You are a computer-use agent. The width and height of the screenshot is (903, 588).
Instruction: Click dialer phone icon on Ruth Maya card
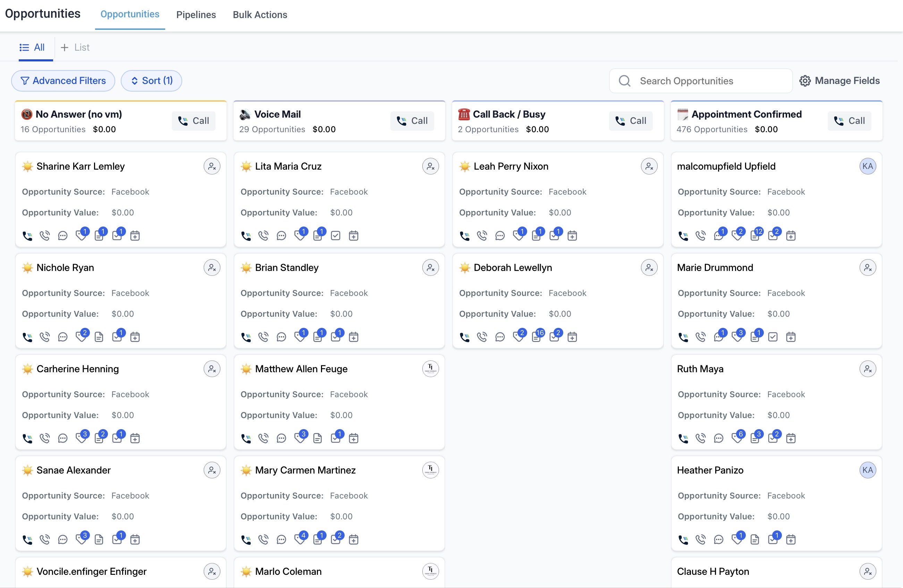pyautogui.click(x=683, y=438)
